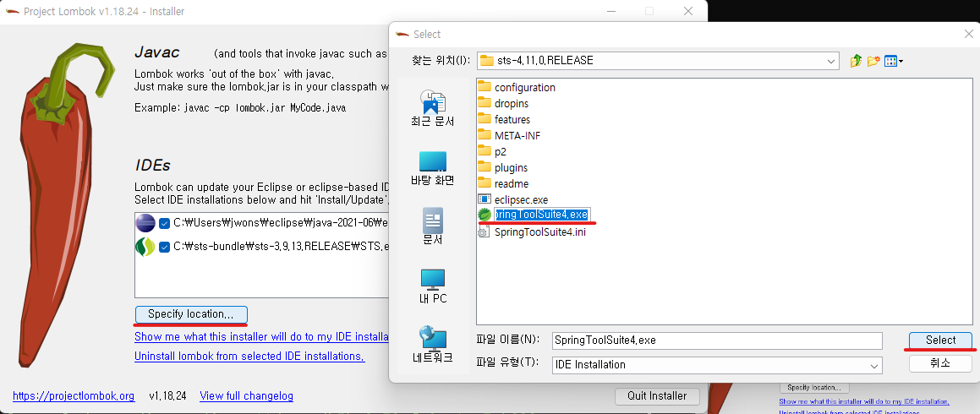This screenshot has height=414, width=980.
Task: Go to Desktop (바탕 화면) shortcut
Action: 432,168
